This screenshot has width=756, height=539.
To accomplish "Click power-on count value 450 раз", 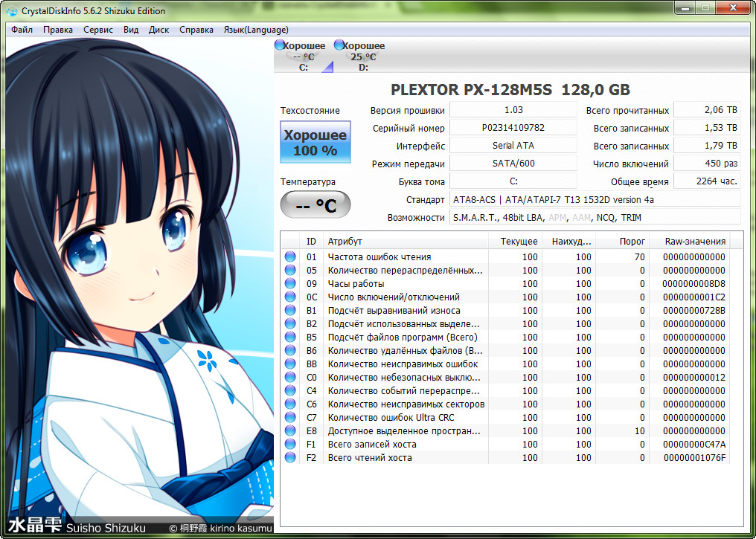I will point(707,164).
